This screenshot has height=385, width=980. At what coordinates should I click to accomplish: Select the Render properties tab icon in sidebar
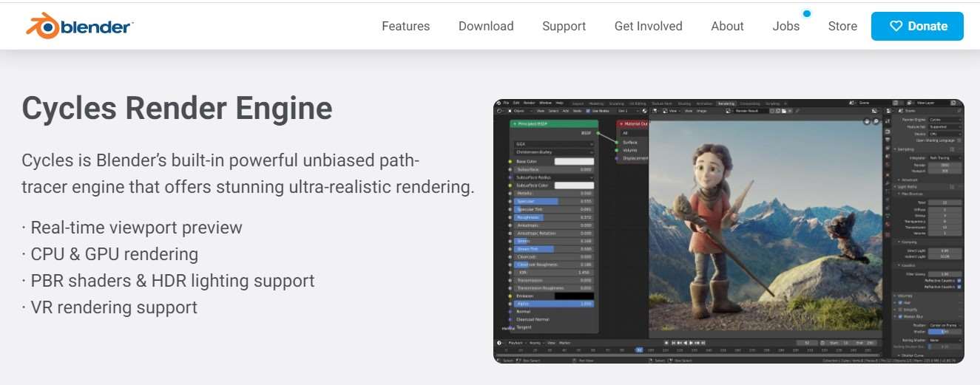888,131
